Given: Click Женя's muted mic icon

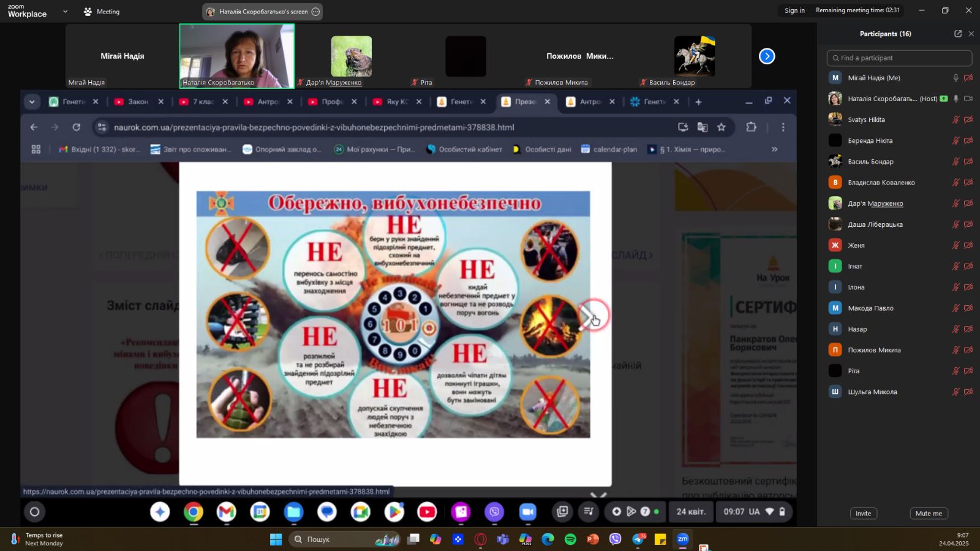Looking at the screenshot, I should click(956, 245).
